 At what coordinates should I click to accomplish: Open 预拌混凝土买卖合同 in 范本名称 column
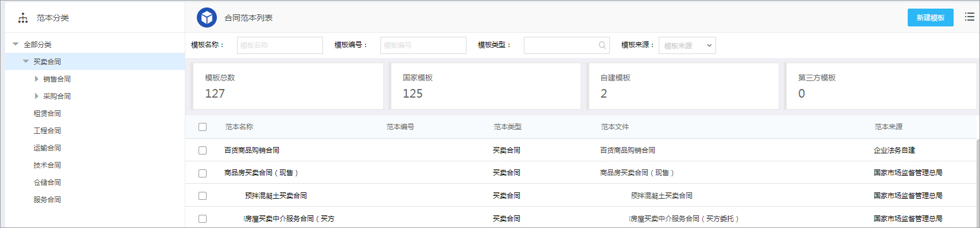coord(276,196)
